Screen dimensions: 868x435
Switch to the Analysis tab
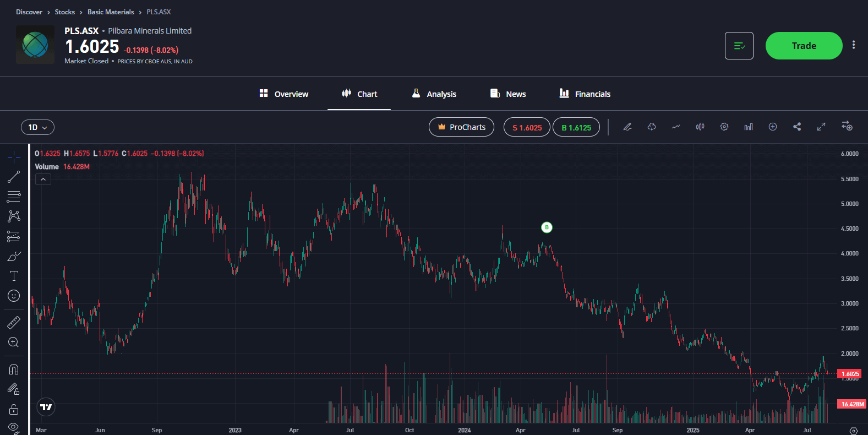coord(434,94)
